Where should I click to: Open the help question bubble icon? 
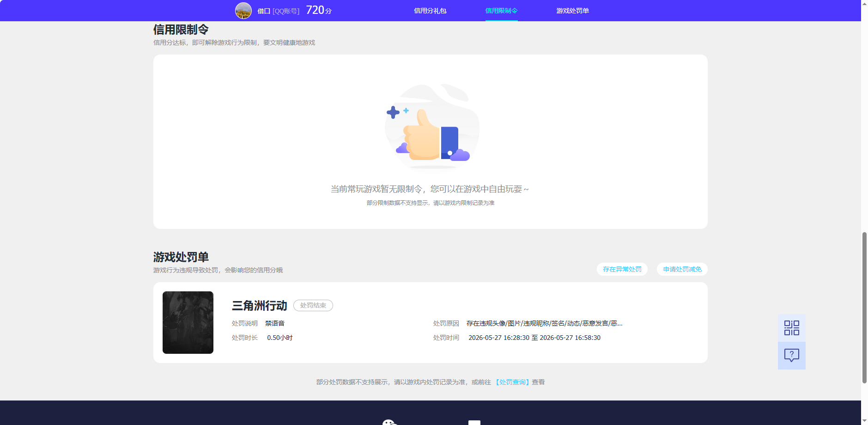click(x=792, y=355)
